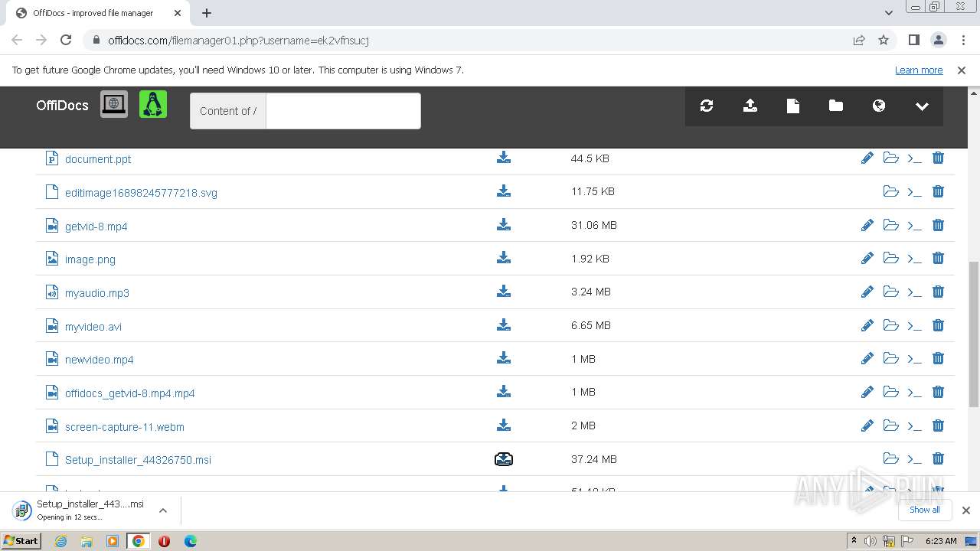Click the browser address bar
Image resolution: width=980 pixels, height=551 pixels.
pyautogui.click(x=467, y=40)
